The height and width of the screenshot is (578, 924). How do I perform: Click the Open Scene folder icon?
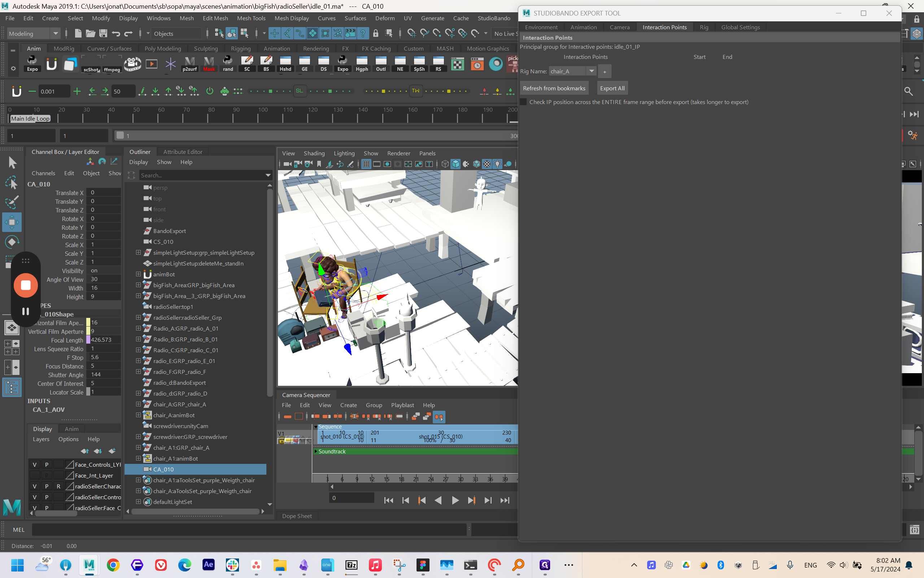coord(91,33)
